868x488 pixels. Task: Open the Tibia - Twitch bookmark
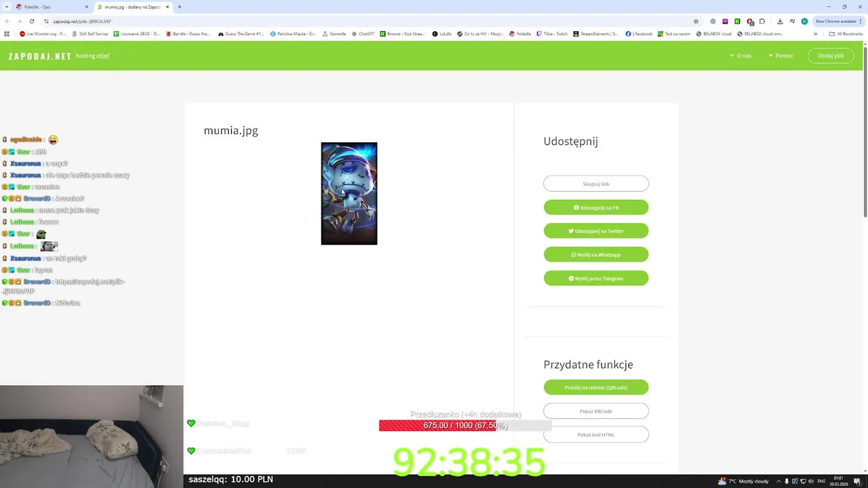coord(552,34)
